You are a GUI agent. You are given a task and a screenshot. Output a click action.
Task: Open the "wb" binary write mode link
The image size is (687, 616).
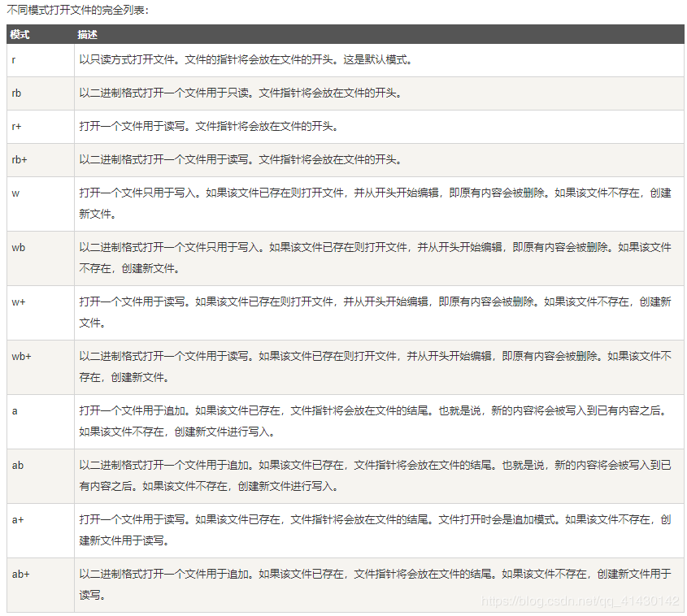[x=17, y=247]
